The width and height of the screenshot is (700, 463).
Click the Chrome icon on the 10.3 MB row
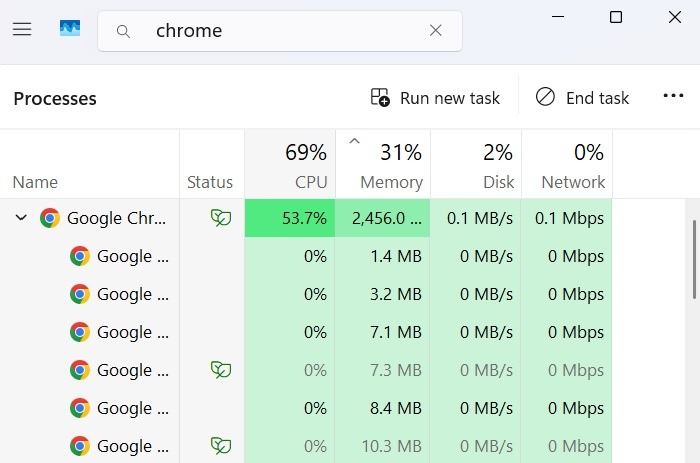point(80,446)
